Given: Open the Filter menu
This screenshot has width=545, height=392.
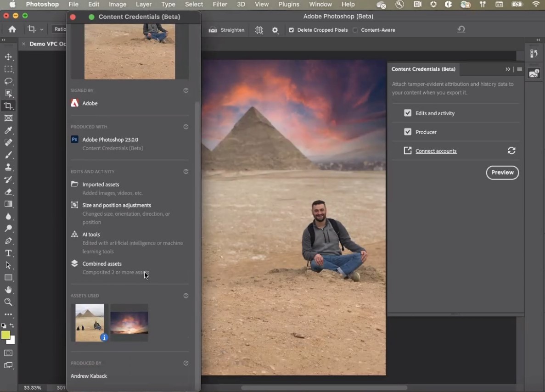Looking at the screenshot, I should point(220,4).
